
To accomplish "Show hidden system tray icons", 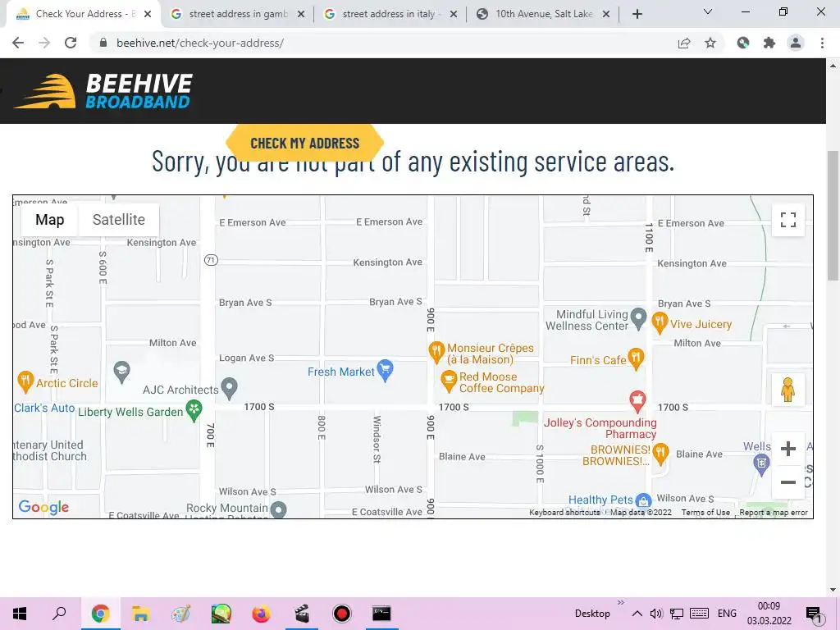I will pyautogui.click(x=637, y=614).
